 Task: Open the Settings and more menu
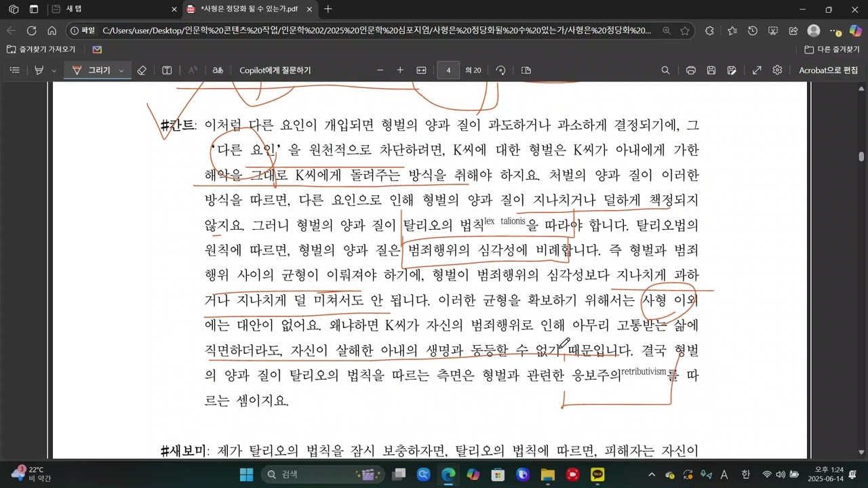point(835,30)
